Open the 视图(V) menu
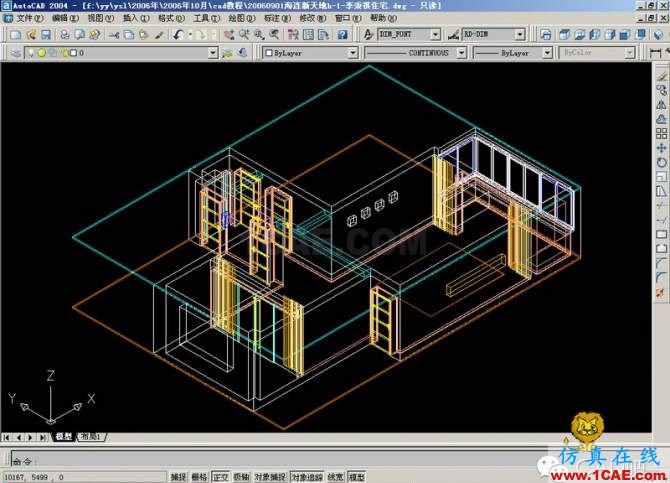This screenshot has width=670, height=483. 100,18
